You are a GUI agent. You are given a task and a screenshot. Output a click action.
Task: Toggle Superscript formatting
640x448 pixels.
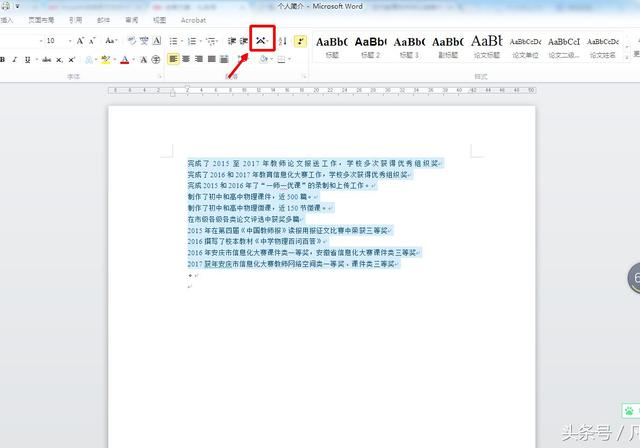point(71,60)
